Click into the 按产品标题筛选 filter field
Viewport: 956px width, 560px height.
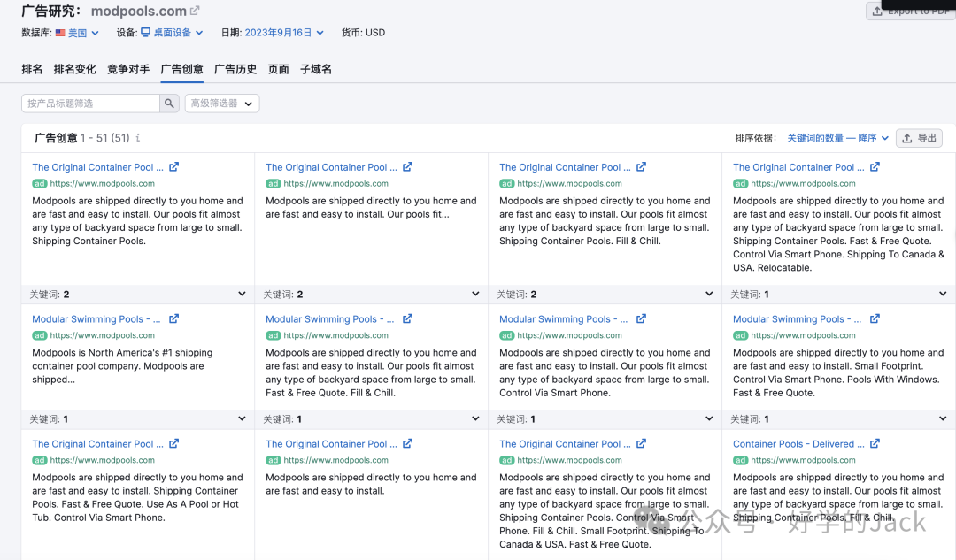[x=90, y=104]
